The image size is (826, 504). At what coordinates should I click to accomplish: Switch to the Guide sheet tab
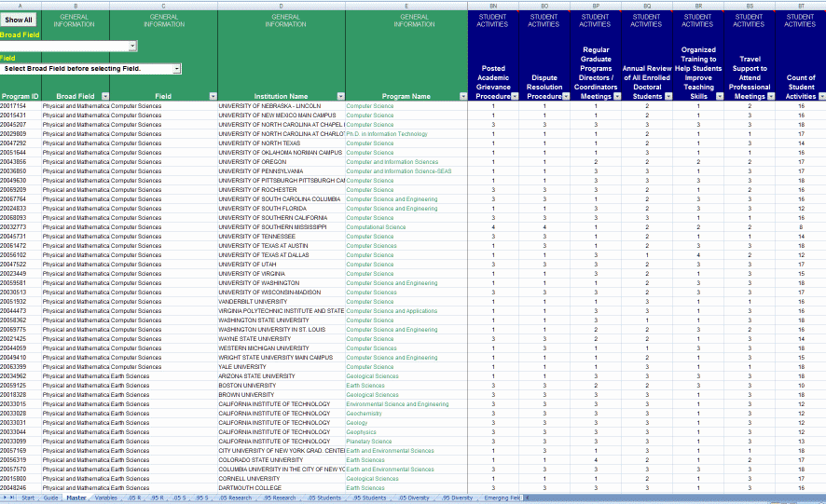(50, 497)
